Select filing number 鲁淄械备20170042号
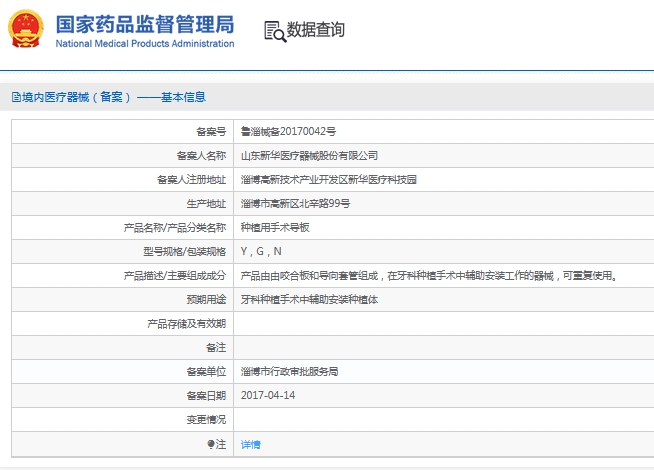 coord(288,131)
